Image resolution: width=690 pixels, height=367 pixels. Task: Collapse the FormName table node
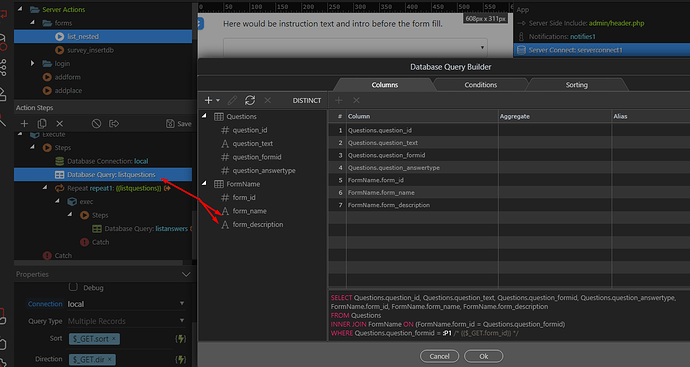204,183
